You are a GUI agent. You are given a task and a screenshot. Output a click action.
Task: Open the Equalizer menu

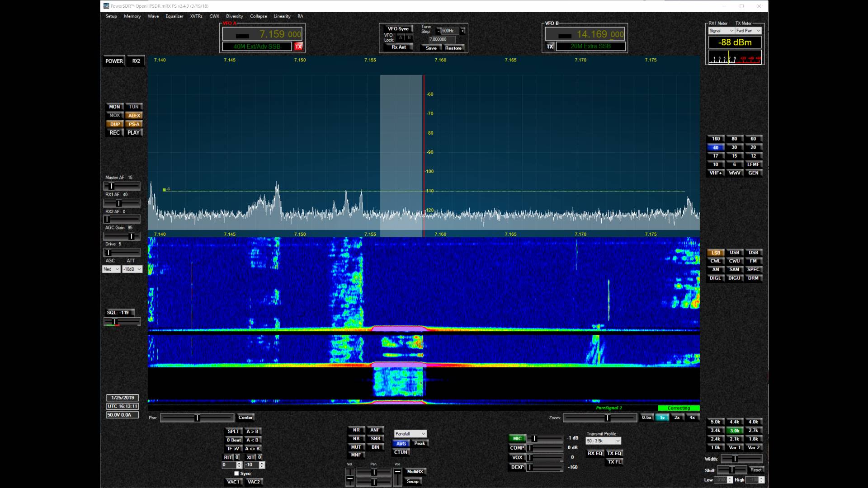point(174,16)
